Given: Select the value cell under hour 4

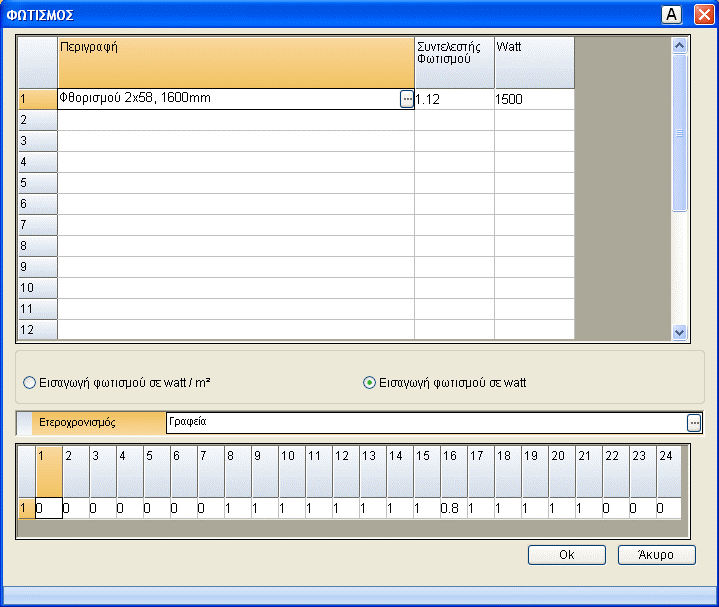Looking at the screenshot, I should click(130, 508).
